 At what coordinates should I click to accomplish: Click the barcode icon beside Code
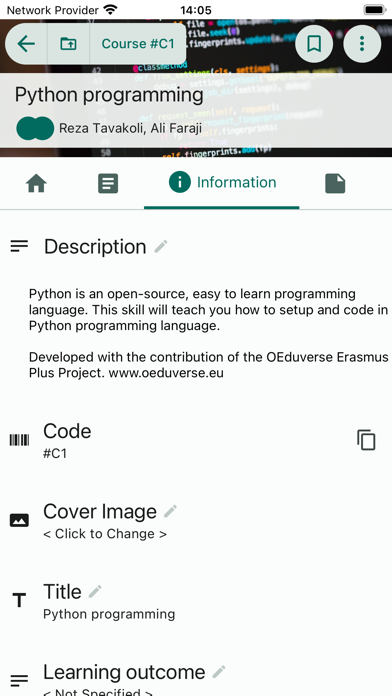click(x=19, y=440)
